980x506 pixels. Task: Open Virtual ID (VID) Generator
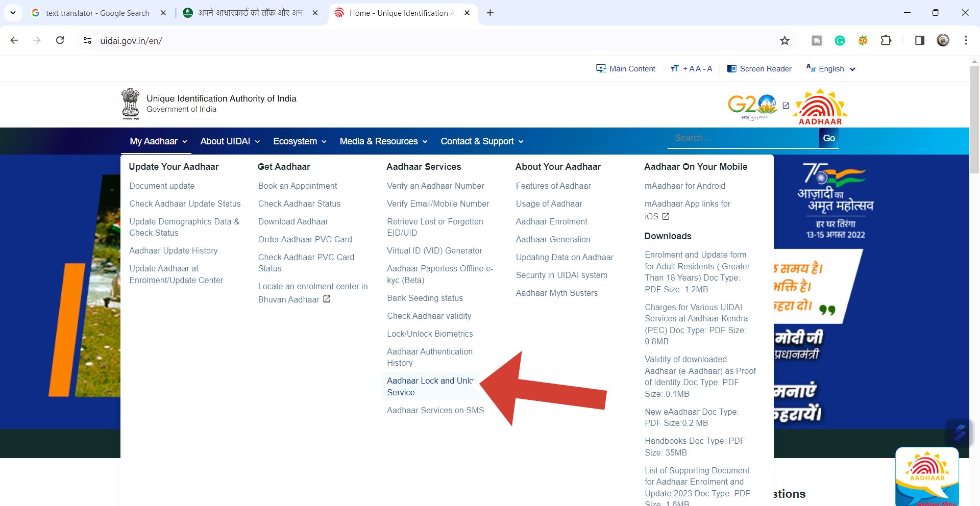coord(434,250)
